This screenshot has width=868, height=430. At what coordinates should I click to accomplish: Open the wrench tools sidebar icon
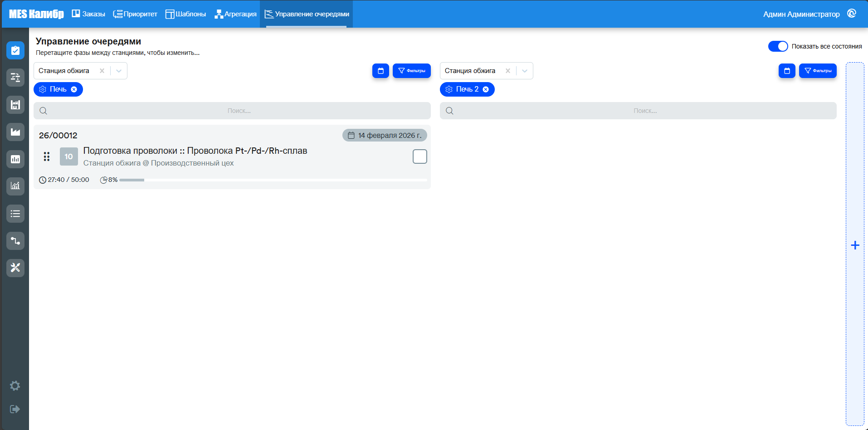point(15,268)
